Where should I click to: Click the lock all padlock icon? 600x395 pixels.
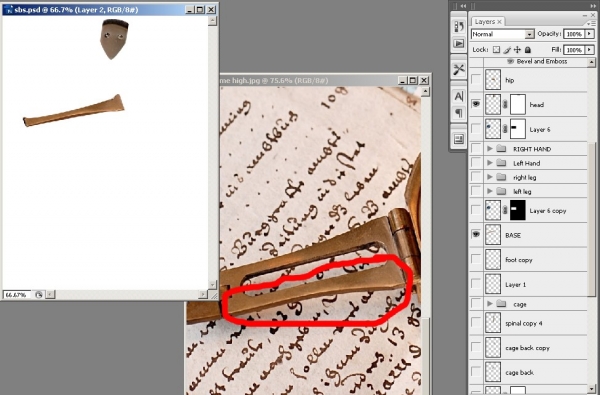coord(528,49)
